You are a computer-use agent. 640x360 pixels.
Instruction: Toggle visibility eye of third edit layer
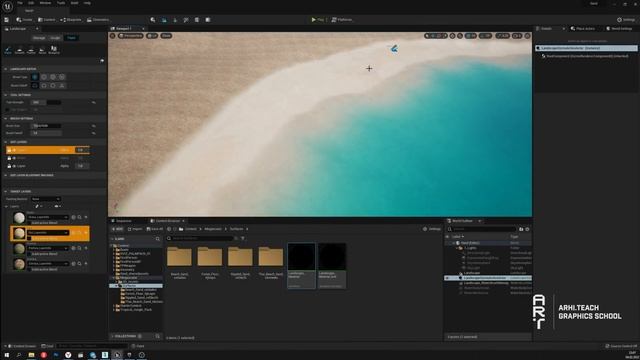pyautogui.click(x=14, y=166)
